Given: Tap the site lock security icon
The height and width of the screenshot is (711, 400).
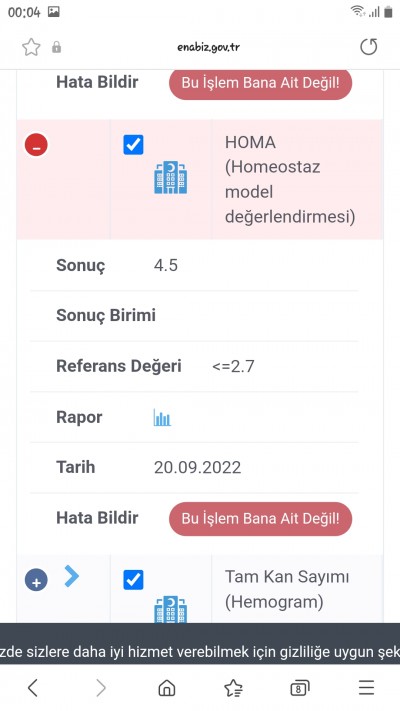Looking at the screenshot, I should [x=57, y=47].
